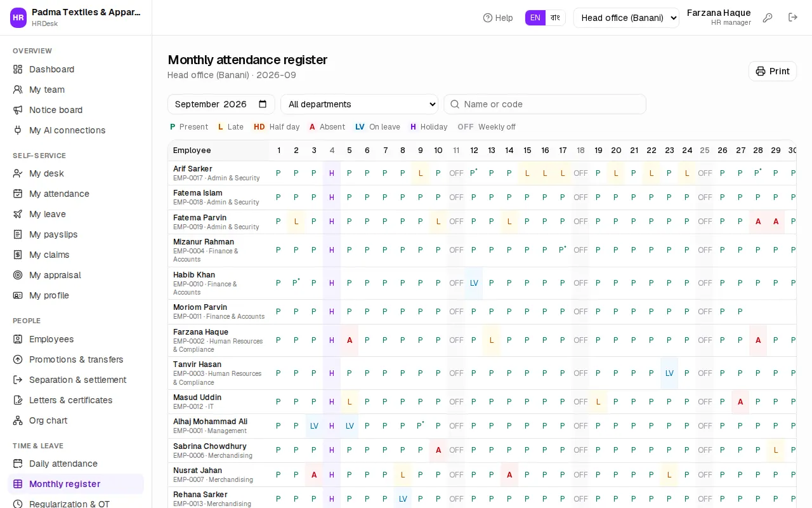Click the My team people icon
Screen dimensions: 812x508
tap(18, 90)
